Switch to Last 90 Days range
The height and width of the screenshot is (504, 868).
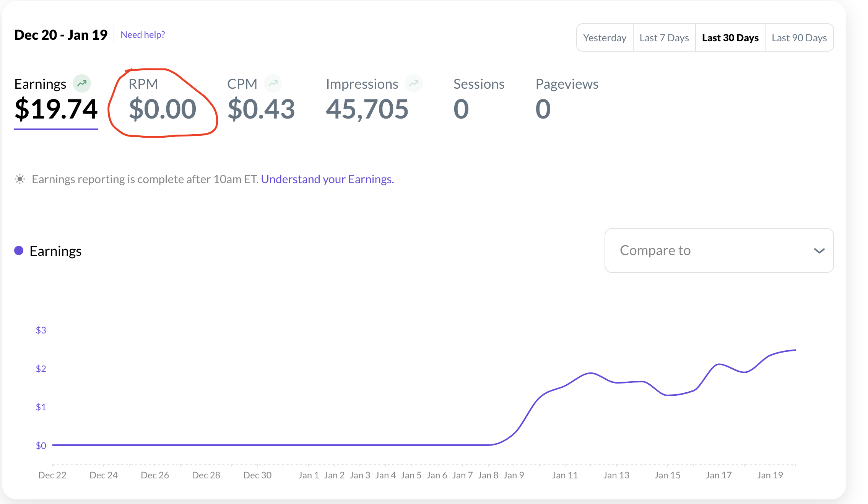pos(799,38)
